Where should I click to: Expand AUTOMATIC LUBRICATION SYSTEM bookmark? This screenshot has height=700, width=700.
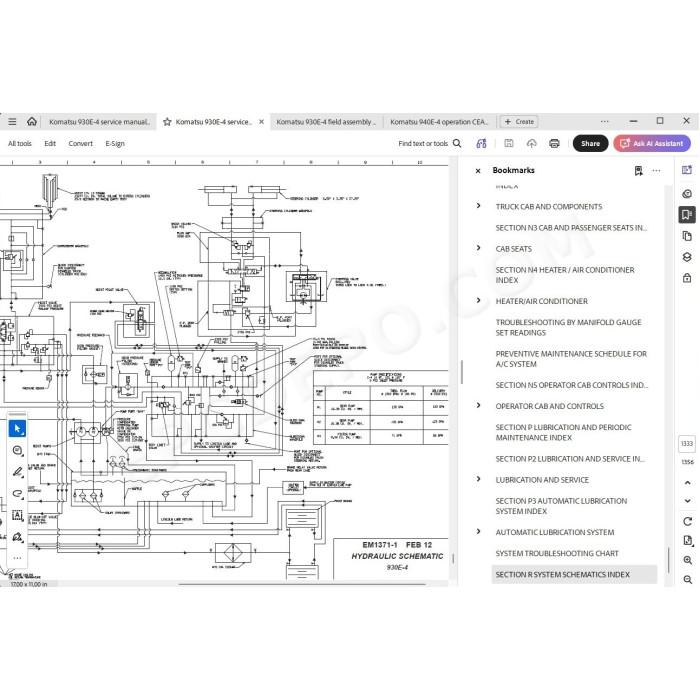(x=479, y=531)
